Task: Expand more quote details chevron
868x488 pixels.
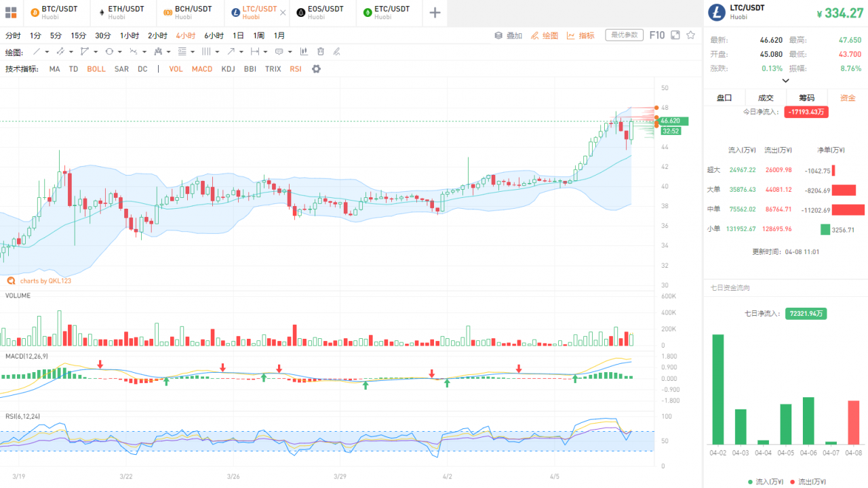Action: 785,80
